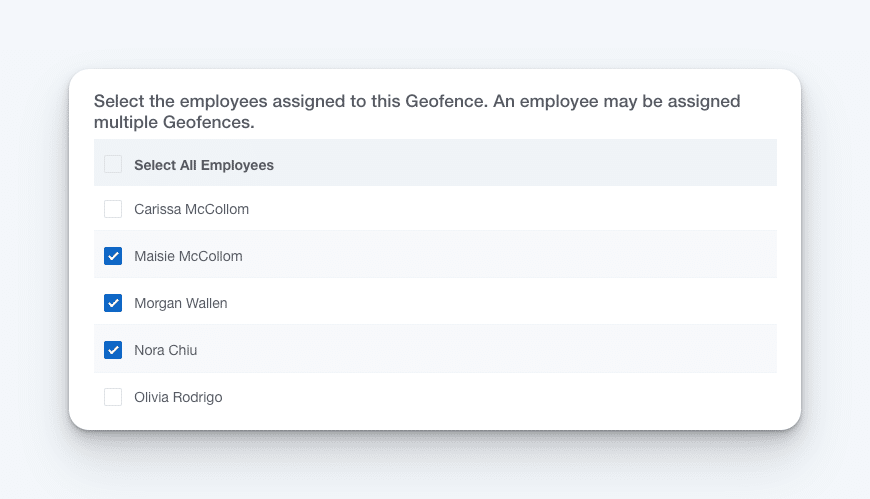Click the "multiple Geofences." text line
Screen dimensions: 870x499
point(174,122)
